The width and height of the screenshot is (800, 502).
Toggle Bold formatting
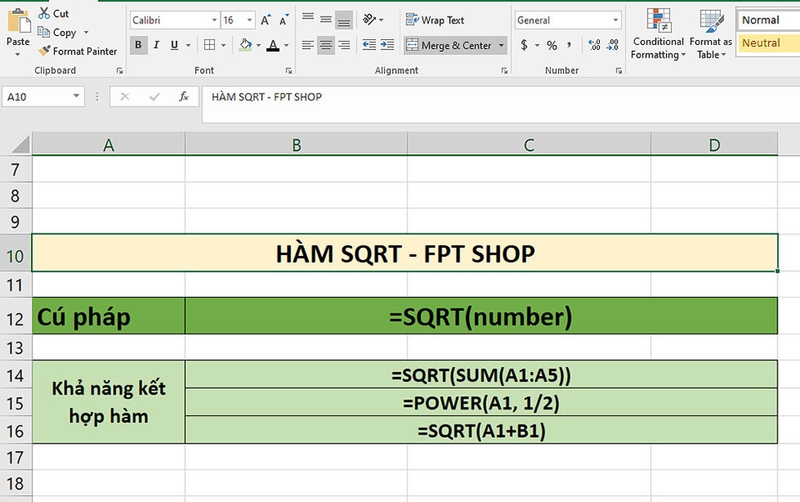click(x=138, y=45)
